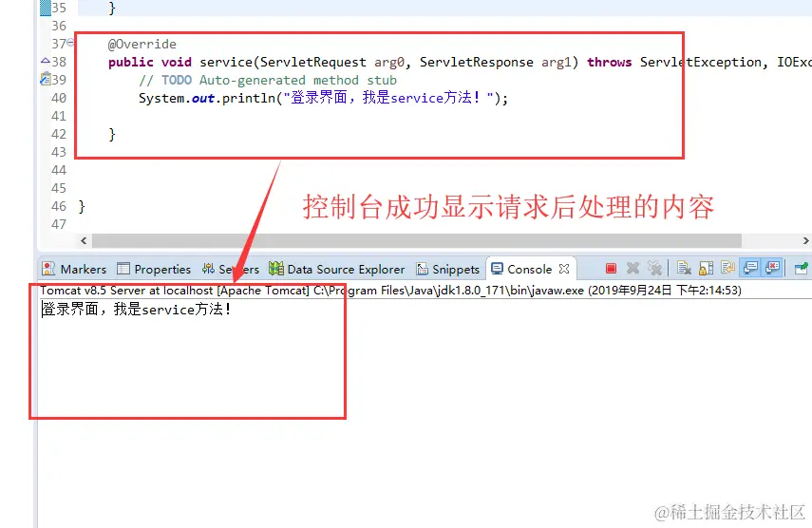Collapse the service method fold marker
The height and width of the screenshot is (528, 812).
[x=70, y=43]
